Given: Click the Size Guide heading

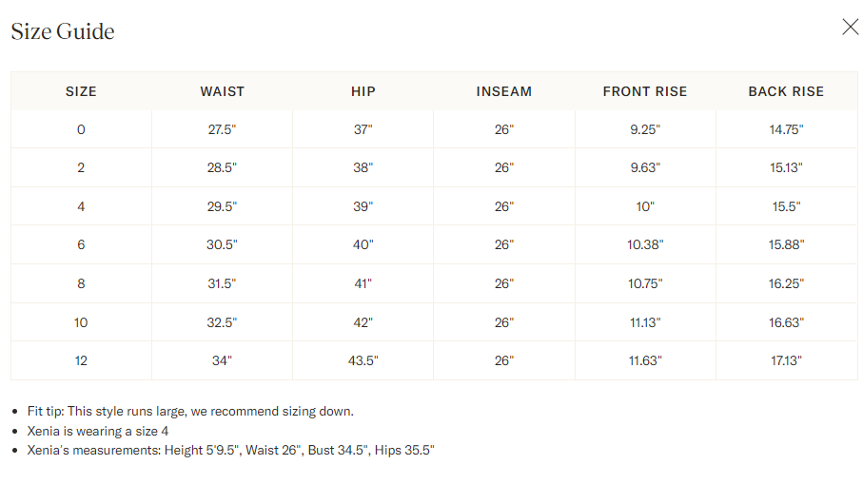Looking at the screenshot, I should pos(63,31).
